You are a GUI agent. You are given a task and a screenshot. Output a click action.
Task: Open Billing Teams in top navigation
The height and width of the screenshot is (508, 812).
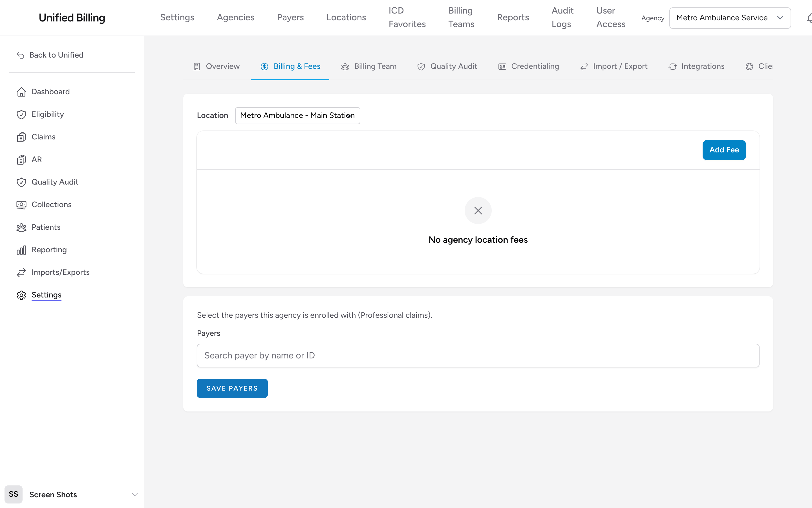coord(461,17)
